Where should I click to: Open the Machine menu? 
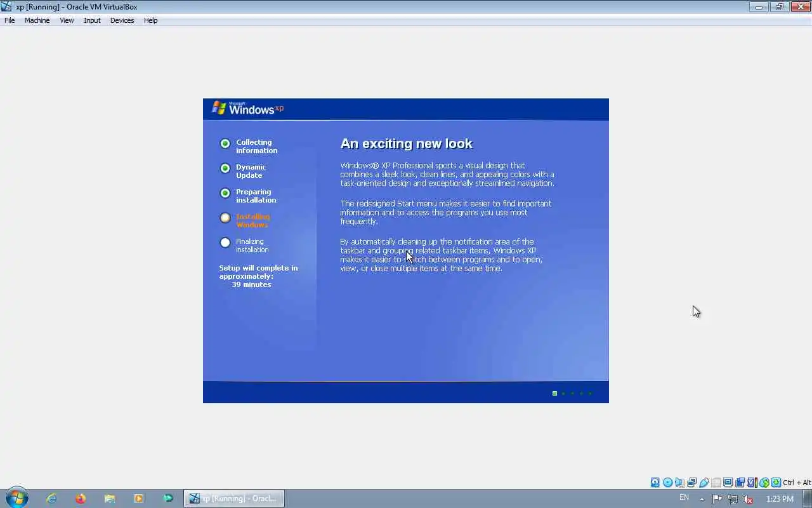[x=37, y=20]
